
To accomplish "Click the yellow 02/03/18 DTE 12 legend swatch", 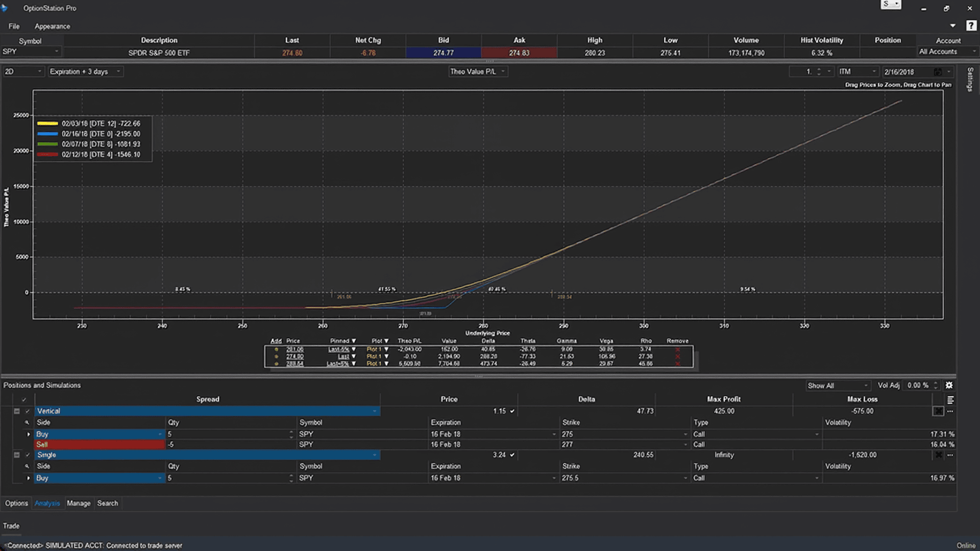I will (47, 123).
